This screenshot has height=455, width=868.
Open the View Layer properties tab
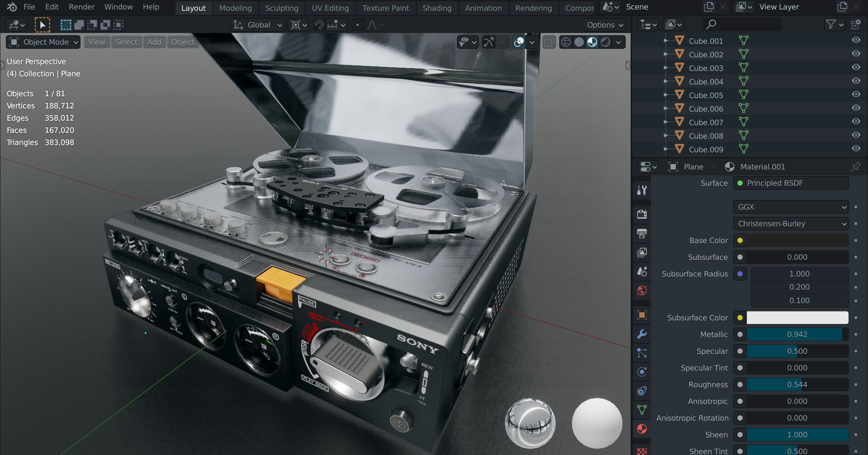coord(642,252)
